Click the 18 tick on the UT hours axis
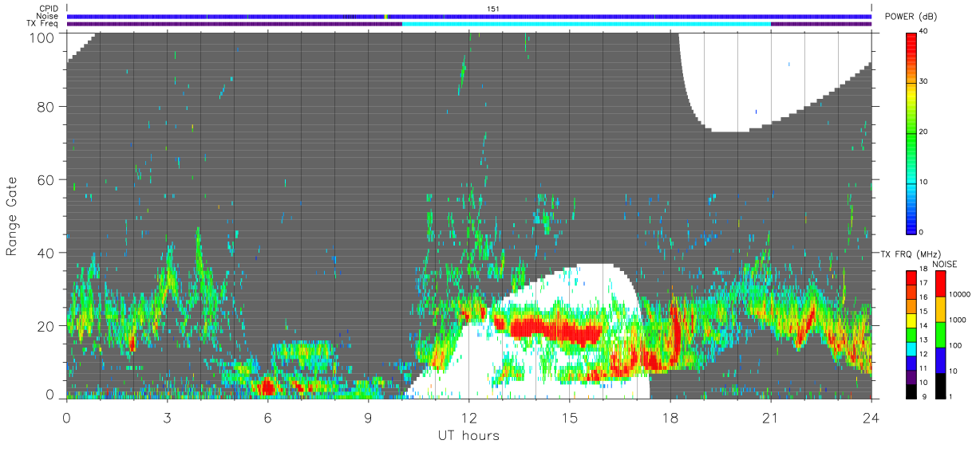 [x=670, y=417]
